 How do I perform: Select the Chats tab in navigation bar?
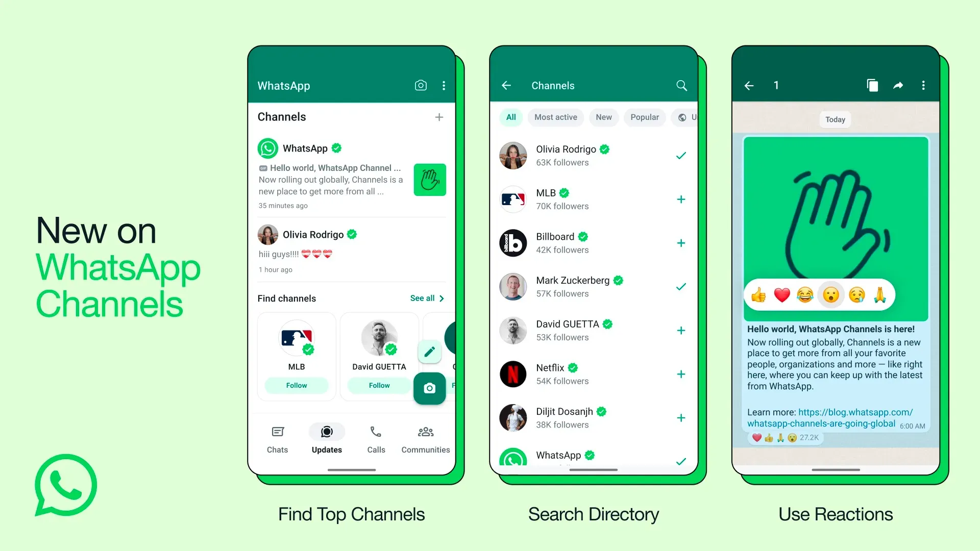click(x=277, y=439)
